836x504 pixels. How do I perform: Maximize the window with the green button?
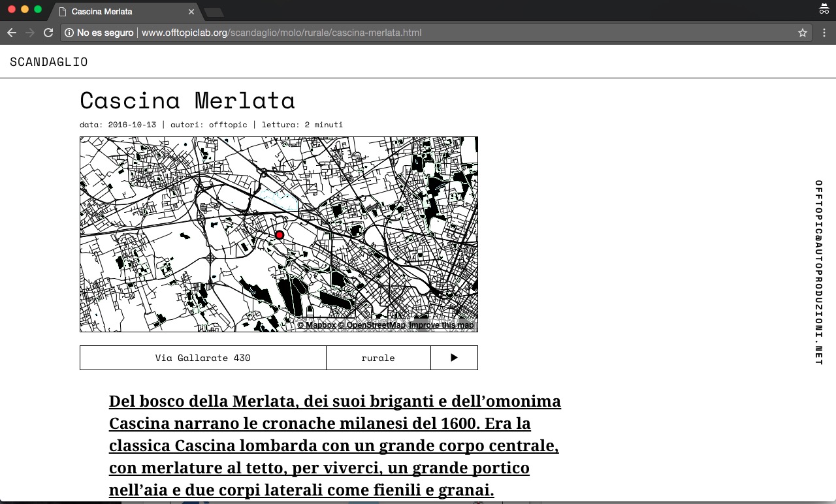click(38, 9)
